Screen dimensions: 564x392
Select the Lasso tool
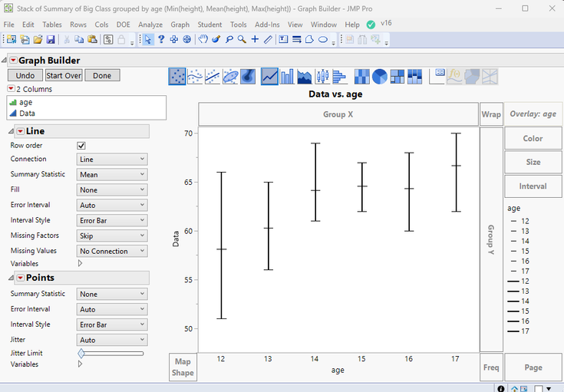click(229, 39)
